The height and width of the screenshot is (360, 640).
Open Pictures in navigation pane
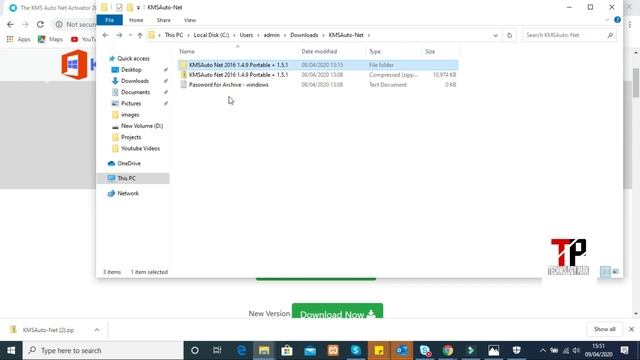[x=131, y=103]
